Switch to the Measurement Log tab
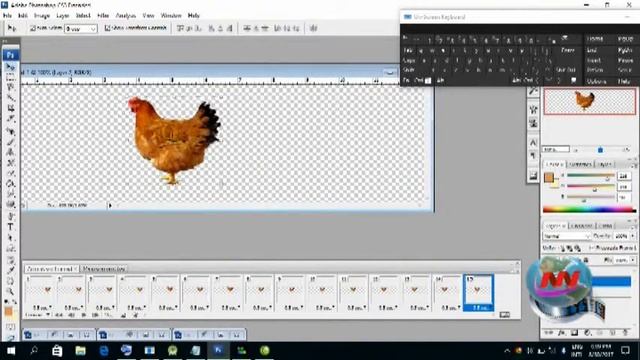Viewport: 640px width, 360px height. pos(104,269)
